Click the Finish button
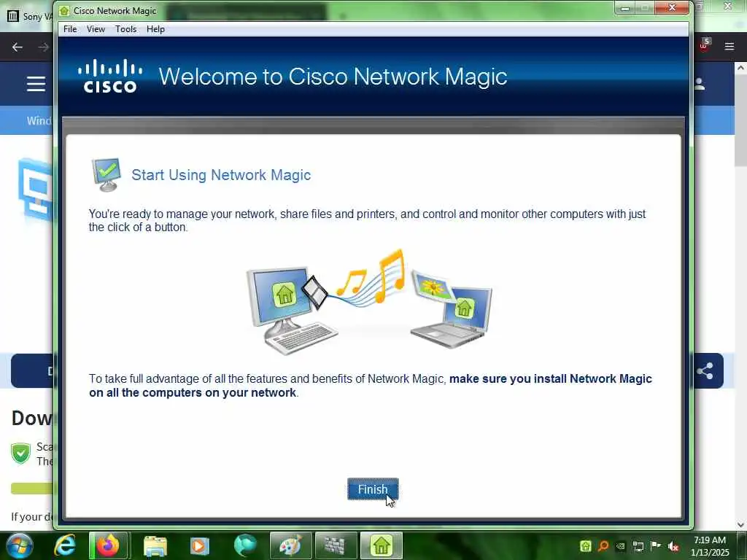Viewport: 747px width, 560px height. pyautogui.click(x=373, y=489)
